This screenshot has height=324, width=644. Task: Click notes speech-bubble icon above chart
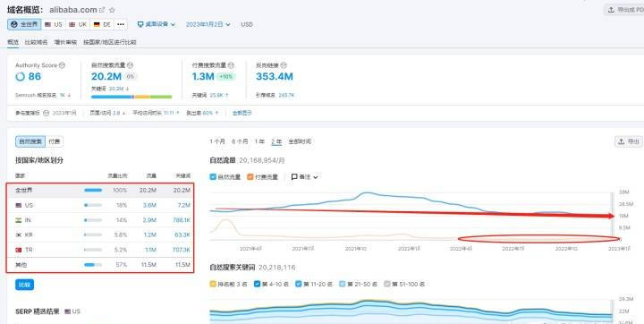click(294, 177)
